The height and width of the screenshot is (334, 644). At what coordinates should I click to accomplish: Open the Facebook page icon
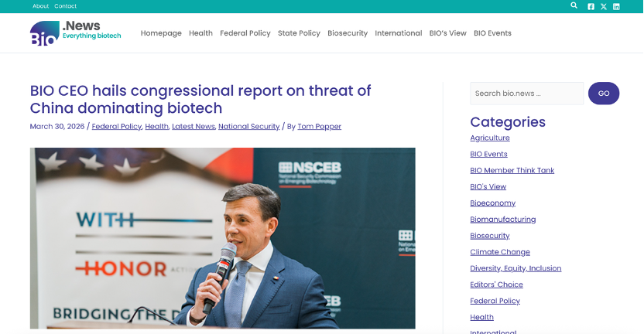click(591, 6)
